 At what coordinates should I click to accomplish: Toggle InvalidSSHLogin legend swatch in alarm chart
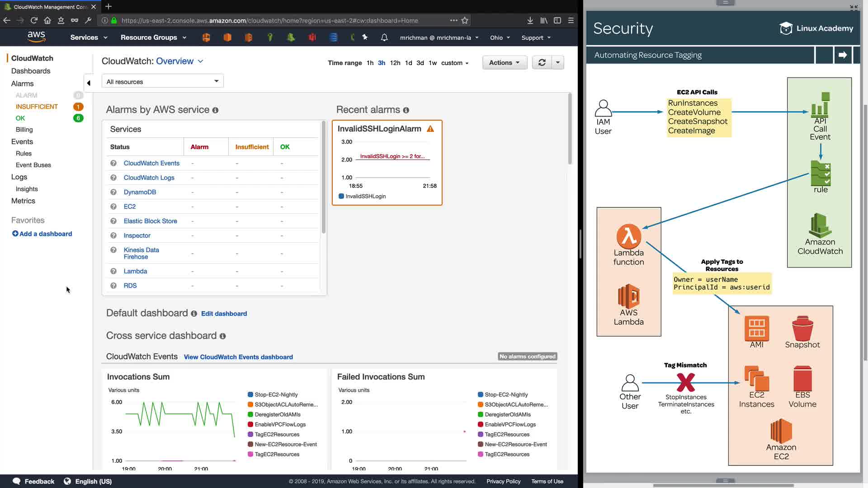coord(341,196)
